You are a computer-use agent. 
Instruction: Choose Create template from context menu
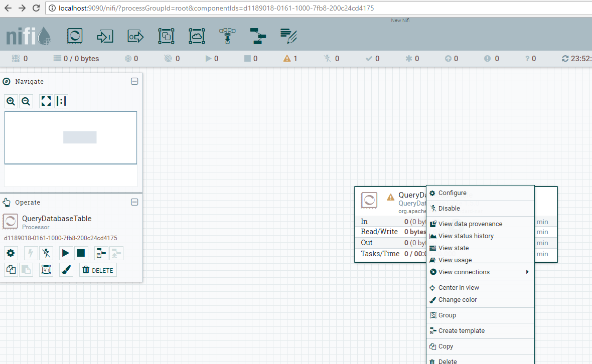click(x=480, y=330)
